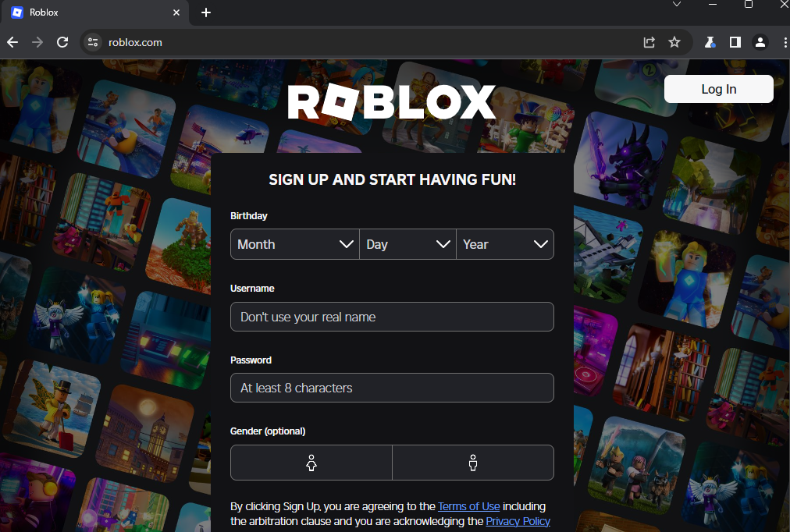The image size is (790, 532).
Task: Share this page using share icon
Action: (x=649, y=42)
